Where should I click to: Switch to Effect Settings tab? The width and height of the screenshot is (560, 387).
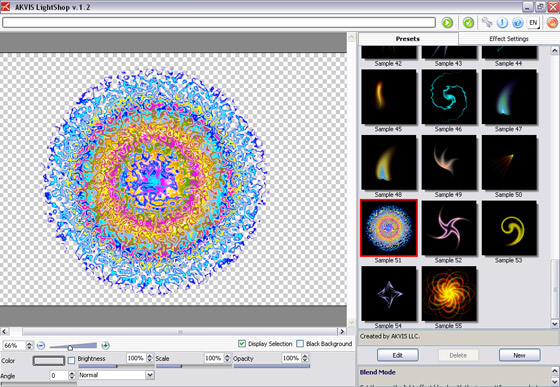tap(509, 39)
